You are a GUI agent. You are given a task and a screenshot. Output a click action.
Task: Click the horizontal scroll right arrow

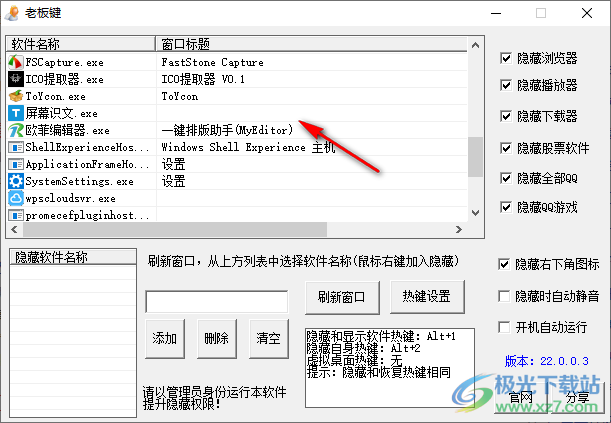[x=459, y=229]
